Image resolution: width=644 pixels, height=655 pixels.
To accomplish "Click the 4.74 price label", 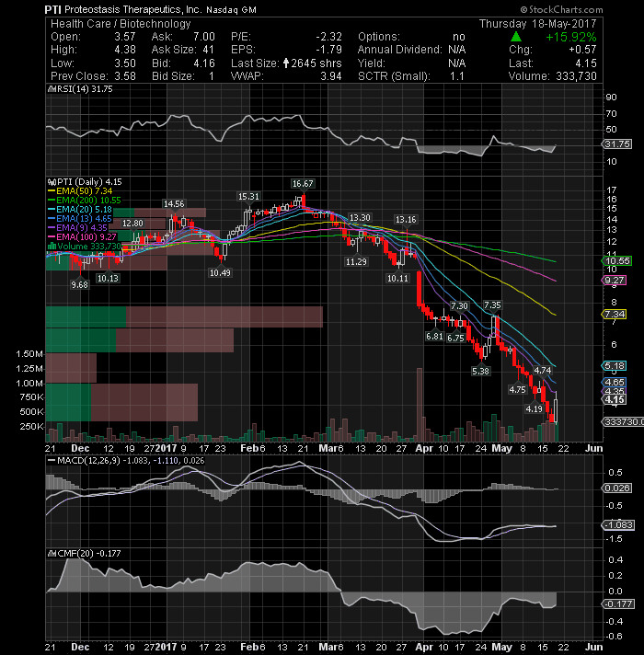I will tap(543, 371).
